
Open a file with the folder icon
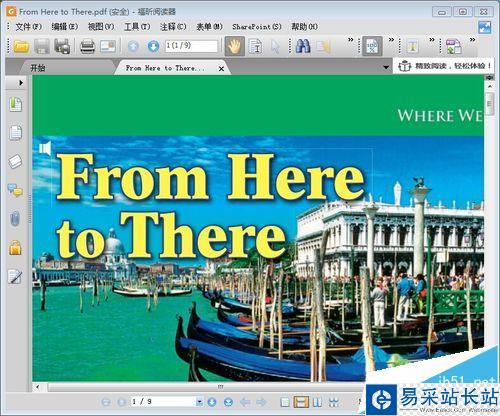(x=21, y=46)
